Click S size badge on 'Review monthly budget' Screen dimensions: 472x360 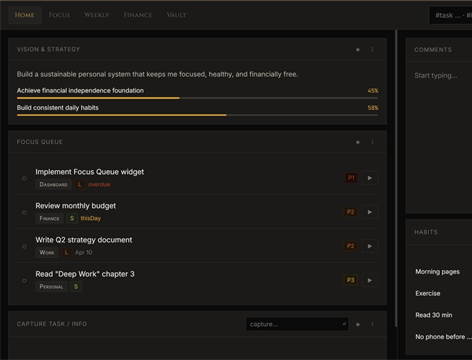(72, 219)
